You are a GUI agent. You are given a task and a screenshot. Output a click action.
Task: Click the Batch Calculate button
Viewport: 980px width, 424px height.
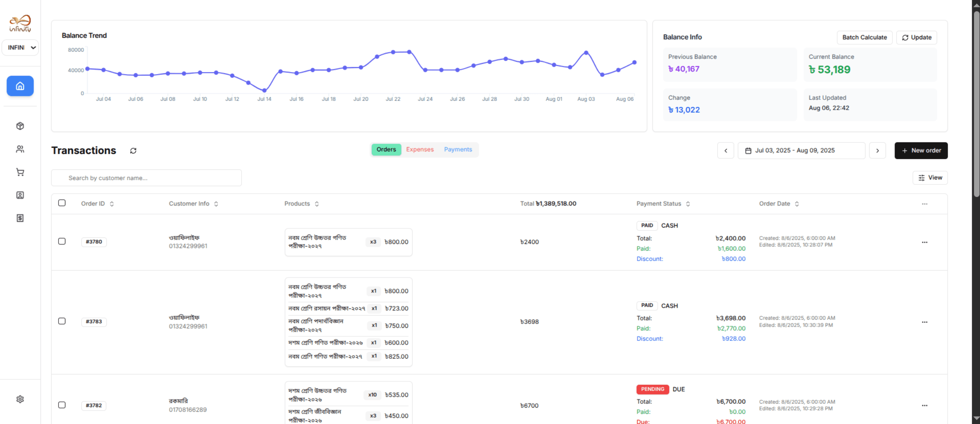coord(864,37)
